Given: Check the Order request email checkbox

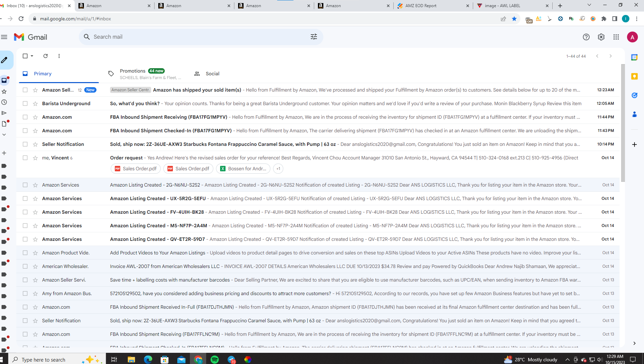Looking at the screenshot, I should (x=25, y=158).
